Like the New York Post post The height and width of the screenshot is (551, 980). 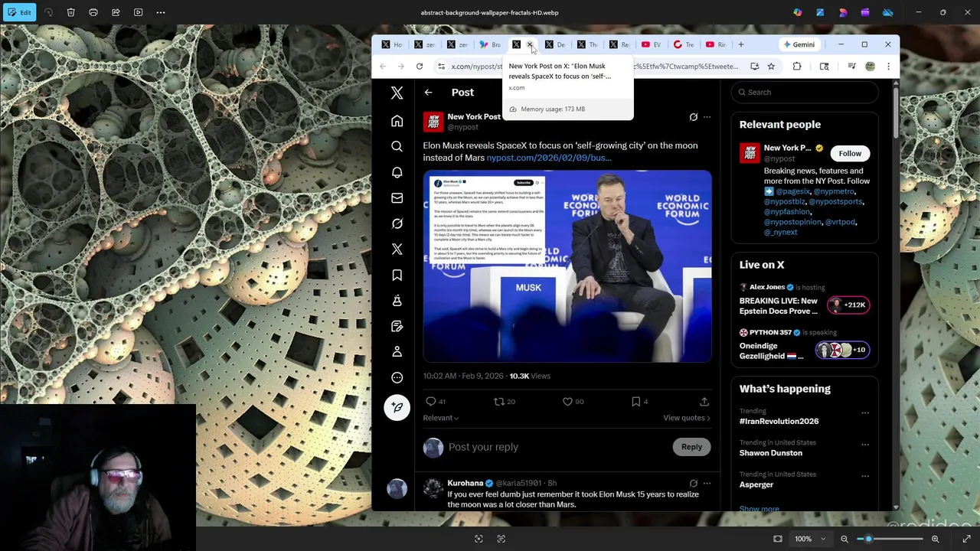[567, 401]
